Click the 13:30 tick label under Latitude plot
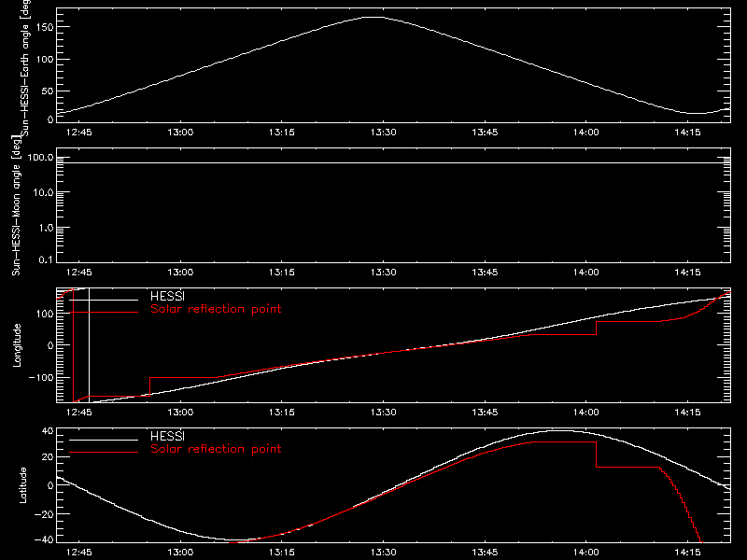 click(x=384, y=553)
